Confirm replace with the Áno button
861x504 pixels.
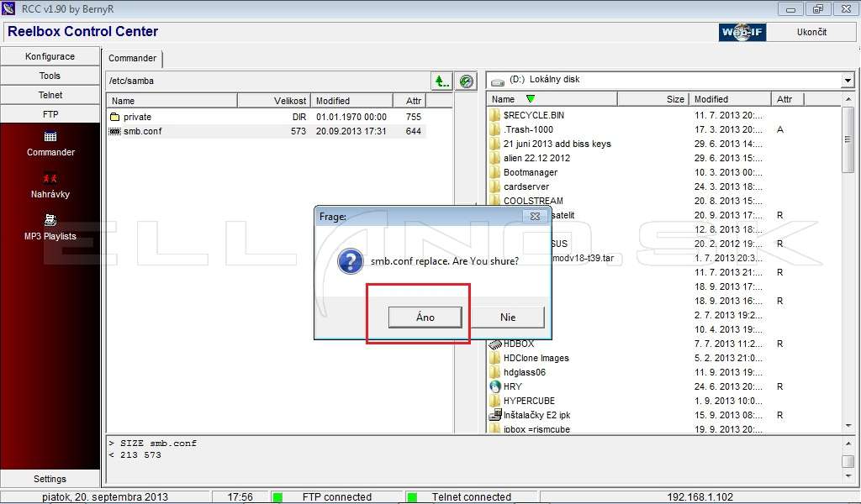(x=425, y=317)
